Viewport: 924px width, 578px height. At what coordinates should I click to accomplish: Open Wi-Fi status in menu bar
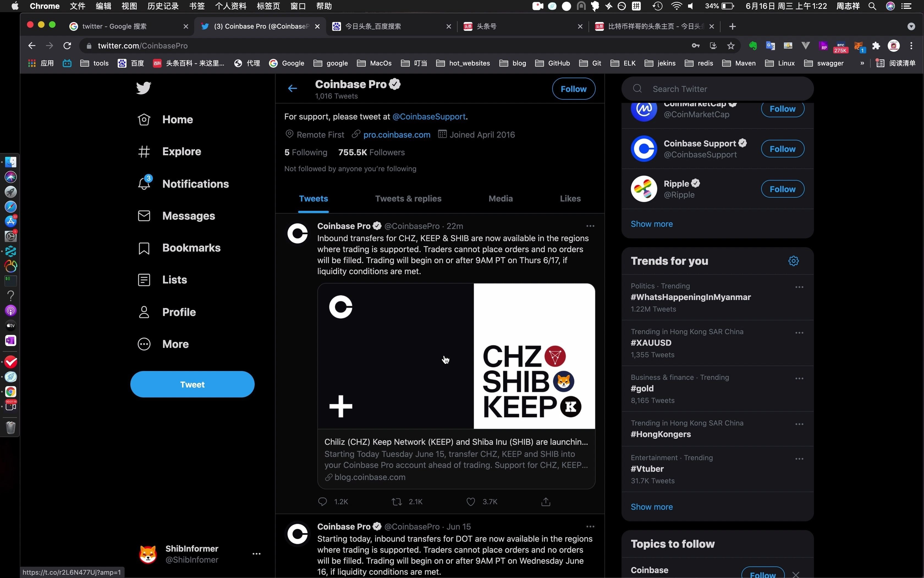coord(676,6)
